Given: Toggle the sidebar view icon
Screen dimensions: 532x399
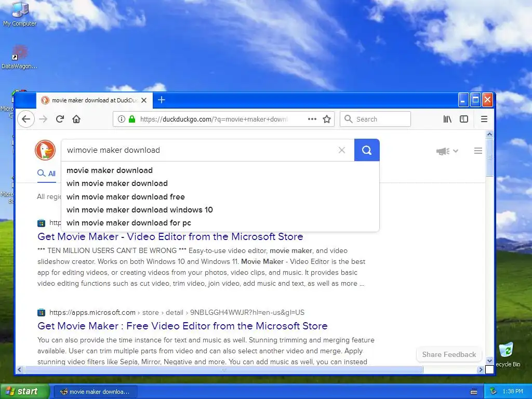Looking at the screenshot, I should point(464,119).
